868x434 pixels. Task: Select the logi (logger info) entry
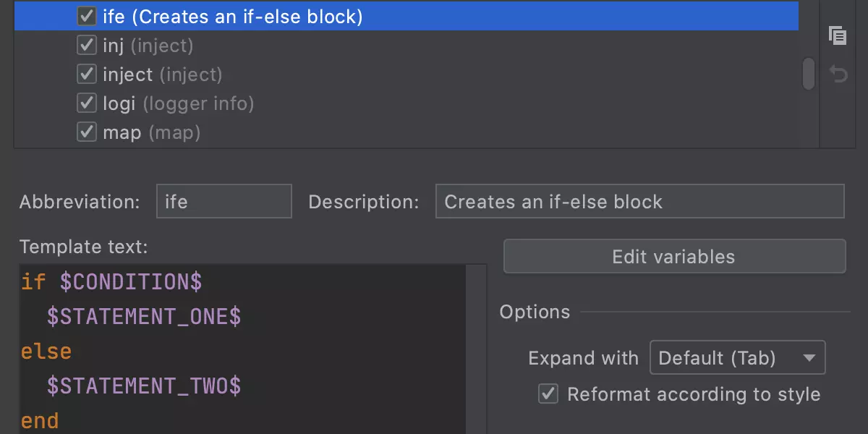(x=407, y=103)
